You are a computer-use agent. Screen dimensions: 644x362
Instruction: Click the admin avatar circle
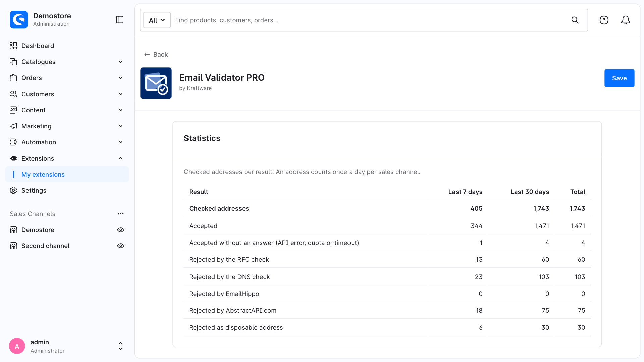pos(17,346)
